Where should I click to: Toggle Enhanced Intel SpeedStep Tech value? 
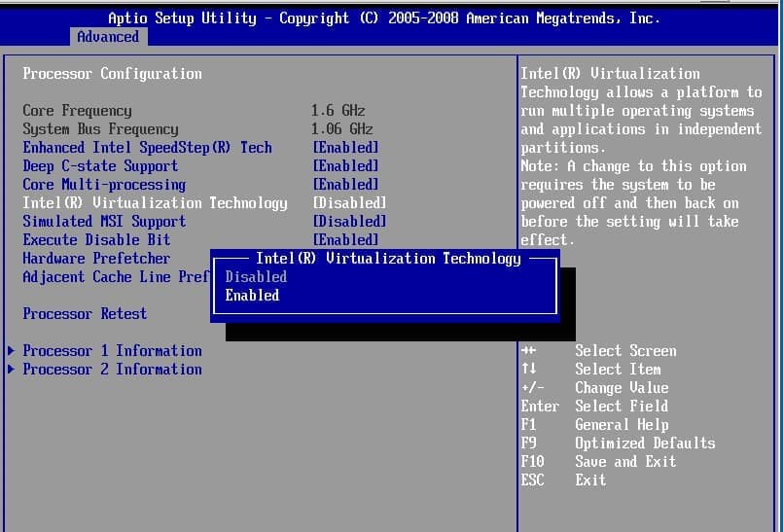coord(345,148)
